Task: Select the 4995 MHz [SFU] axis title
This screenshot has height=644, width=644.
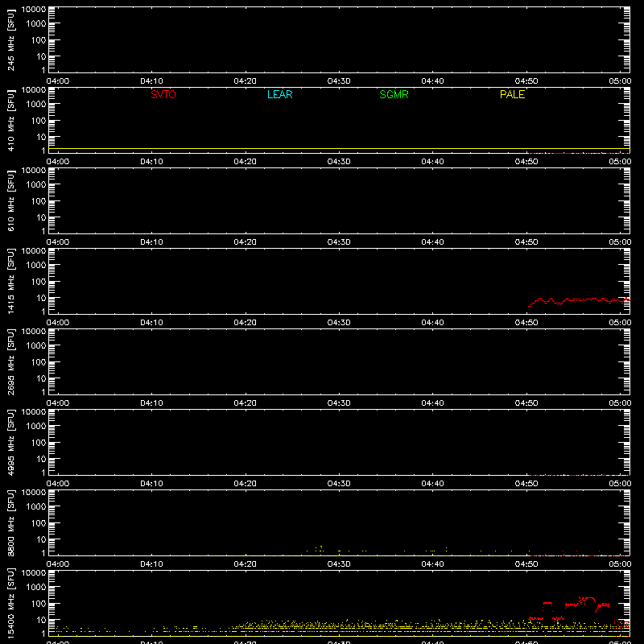Action: click(10, 442)
